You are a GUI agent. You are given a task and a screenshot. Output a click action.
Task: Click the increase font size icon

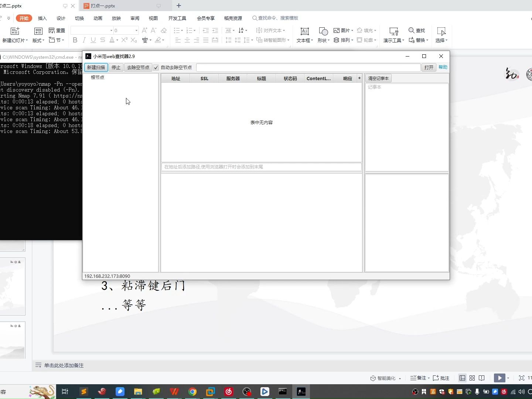click(144, 30)
